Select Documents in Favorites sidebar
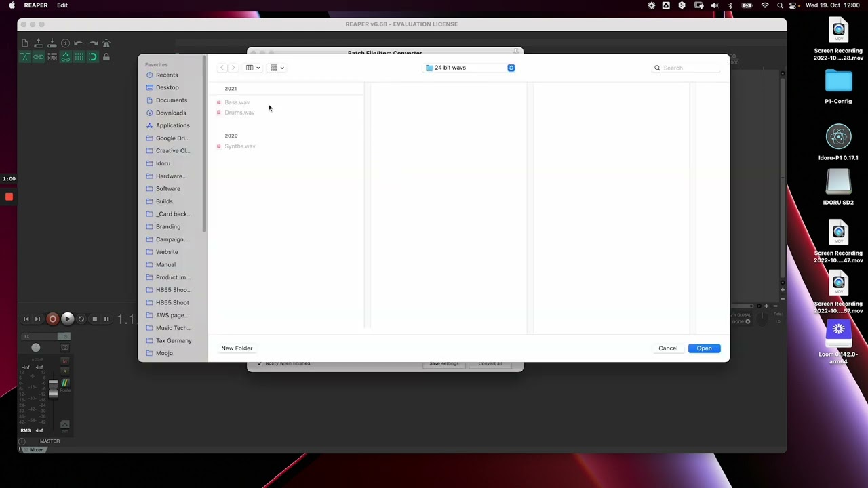868x488 pixels. (171, 100)
